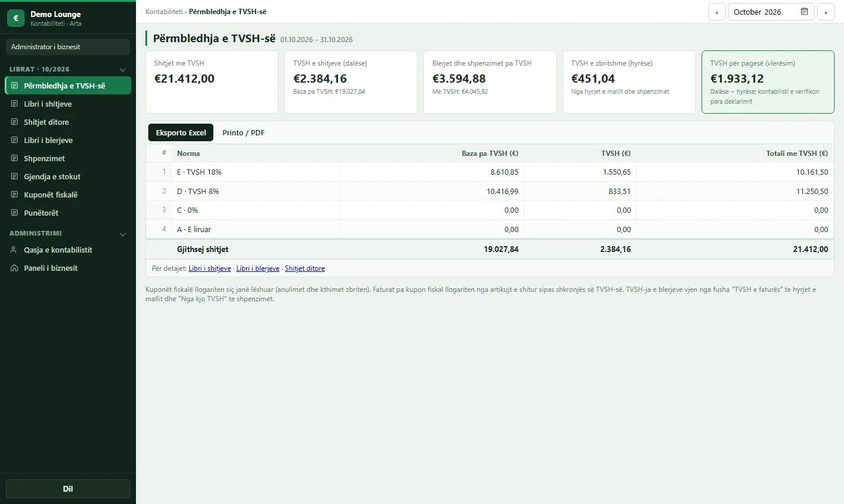Viewport: 844px width, 504px height.
Task: Click the Gjithsej shitjet total row label
Action: coord(203,249)
